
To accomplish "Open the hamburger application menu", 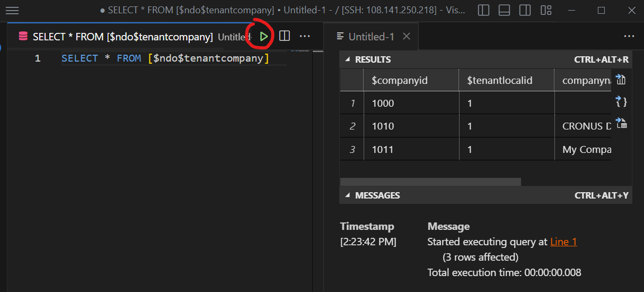I will click(x=12, y=11).
